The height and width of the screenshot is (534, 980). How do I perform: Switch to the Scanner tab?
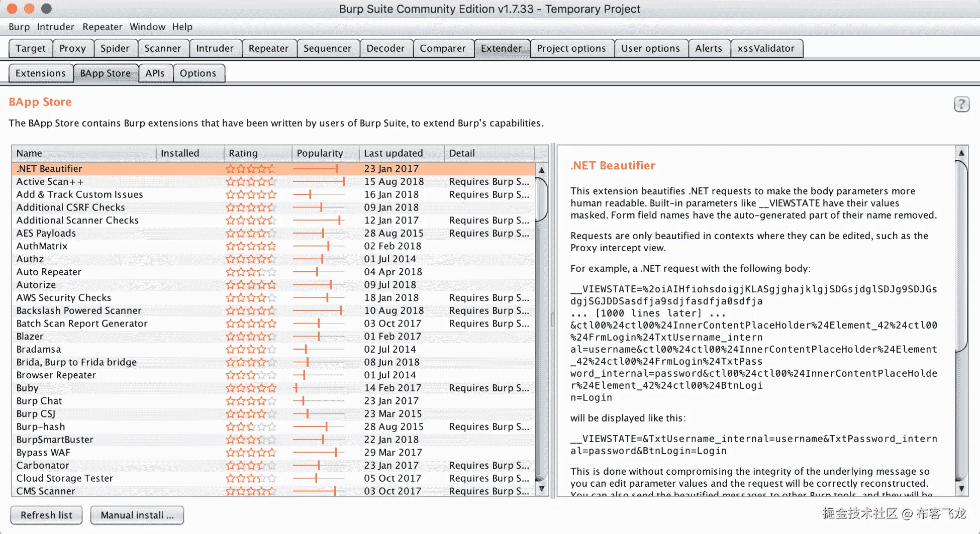coord(163,48)
